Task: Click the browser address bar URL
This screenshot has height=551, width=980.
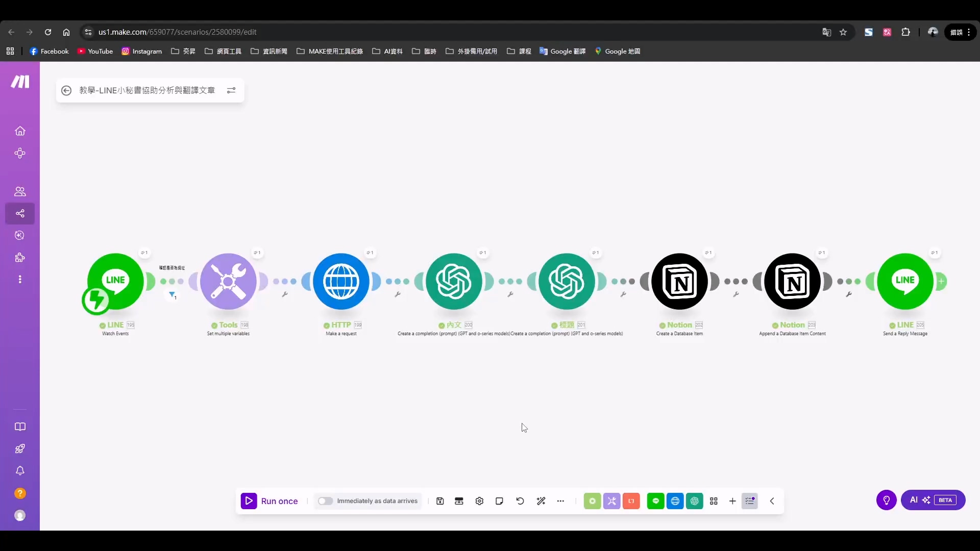Action: tap(177, 32)
